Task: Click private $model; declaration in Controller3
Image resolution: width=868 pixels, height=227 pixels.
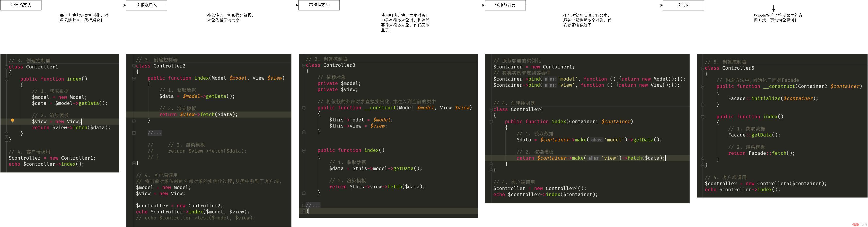Action: pyautogui.click(x=339, y=83)
